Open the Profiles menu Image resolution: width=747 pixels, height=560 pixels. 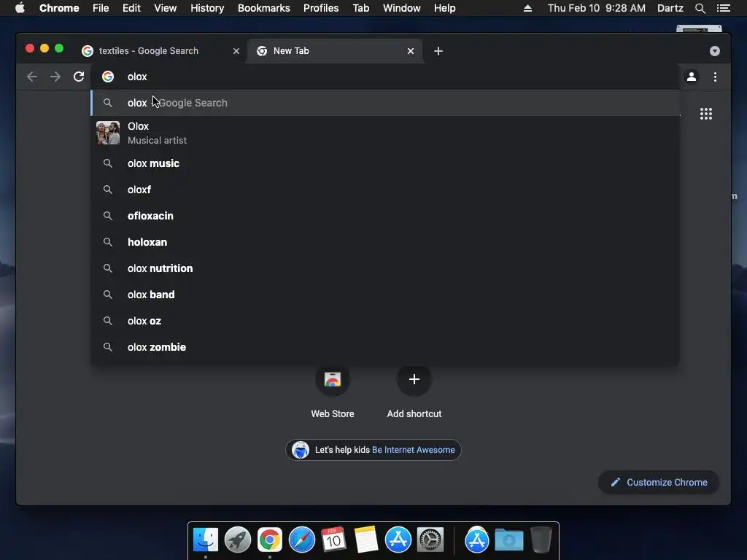(x=321, y=8)
